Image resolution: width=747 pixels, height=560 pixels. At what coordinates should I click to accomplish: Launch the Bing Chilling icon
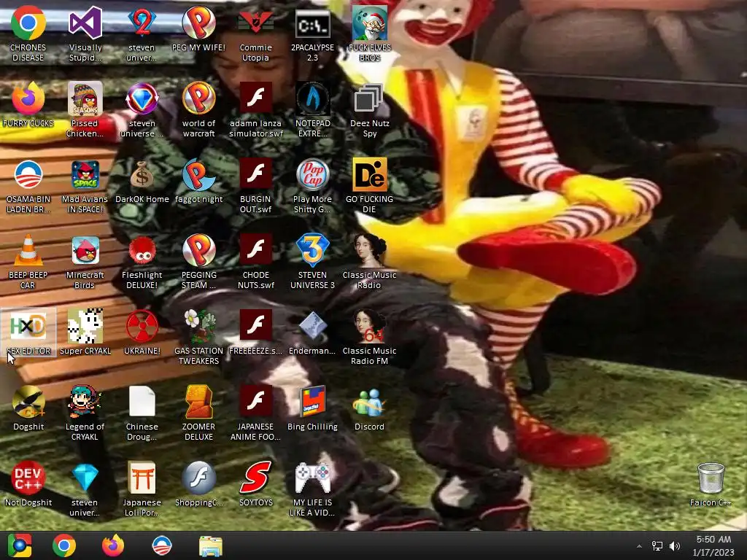312,402
